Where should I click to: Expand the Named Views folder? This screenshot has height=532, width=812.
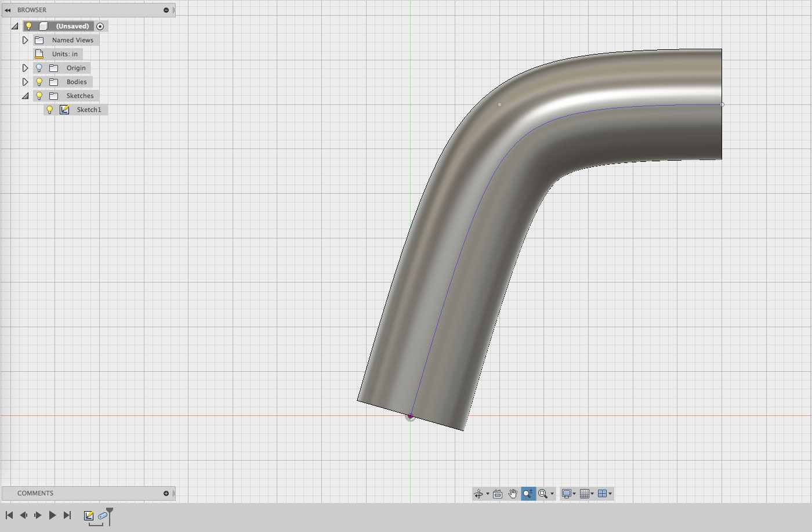tap(25, 40)
